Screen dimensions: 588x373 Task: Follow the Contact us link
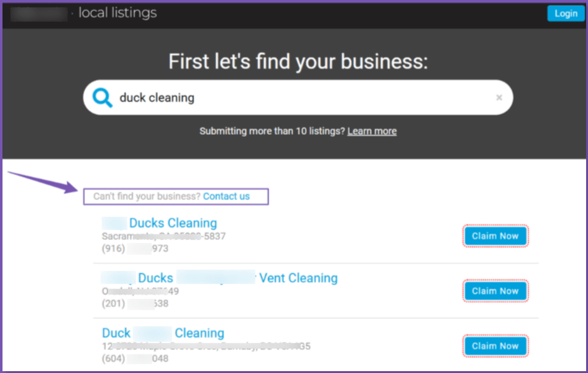tap(226, 196)
